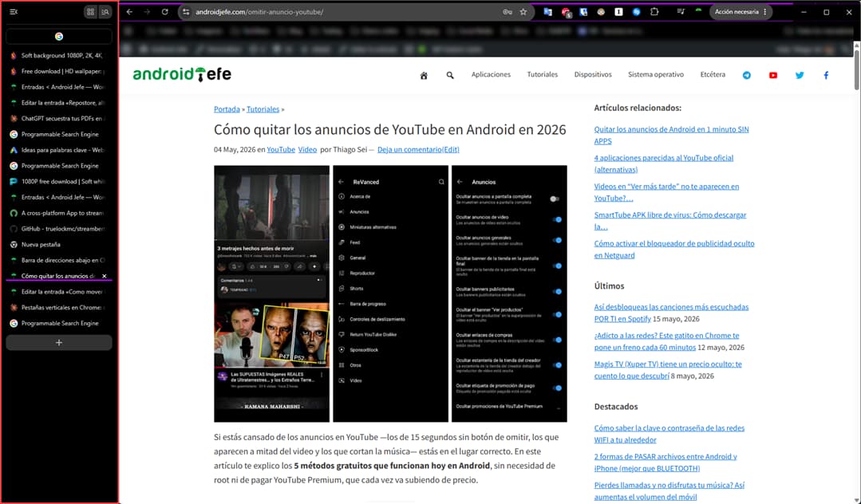The height and width of the screenshot is (504, 861).
Task: Switch to 'Nueva pestaña' tab
Action: pyautogui.click(x=59, y=245)
